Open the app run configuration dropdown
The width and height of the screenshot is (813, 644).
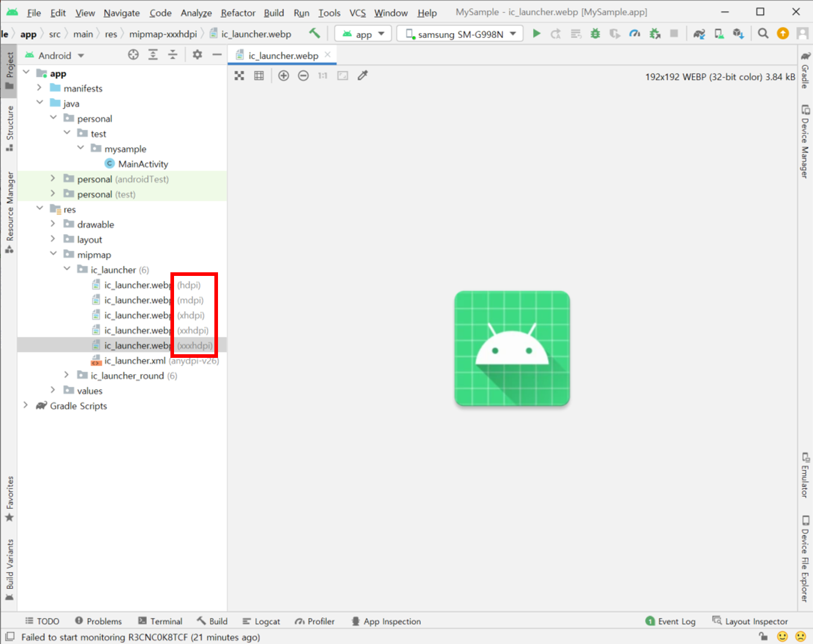(x=363, y=34)
